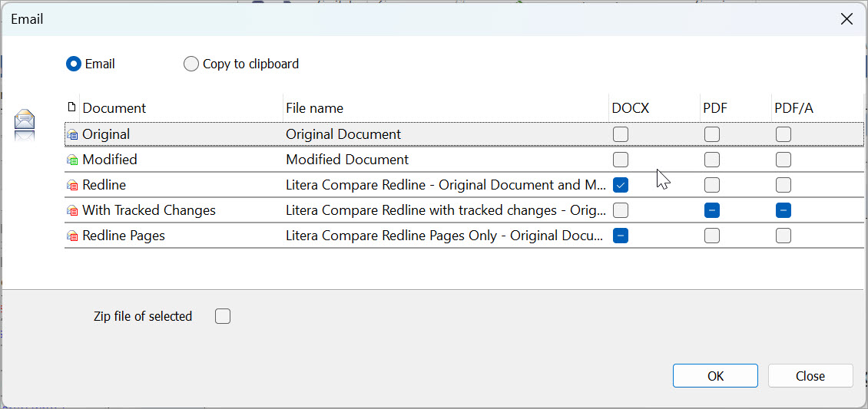Toggle DOCX for Redline Pages row

[621, 236]
